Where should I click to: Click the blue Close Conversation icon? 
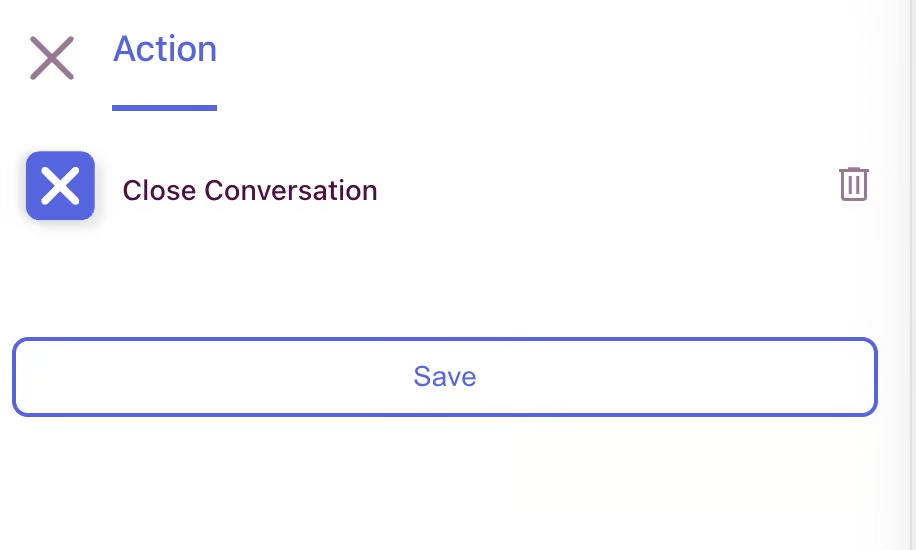(x=60, y=186)
